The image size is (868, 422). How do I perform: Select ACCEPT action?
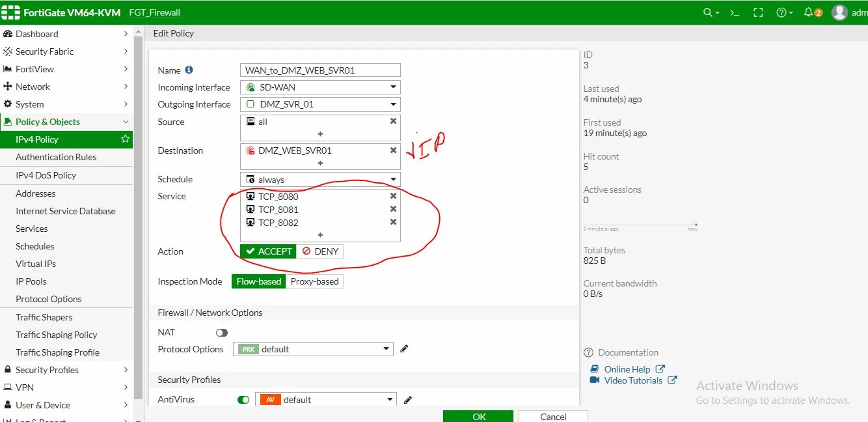pos(268,251)
